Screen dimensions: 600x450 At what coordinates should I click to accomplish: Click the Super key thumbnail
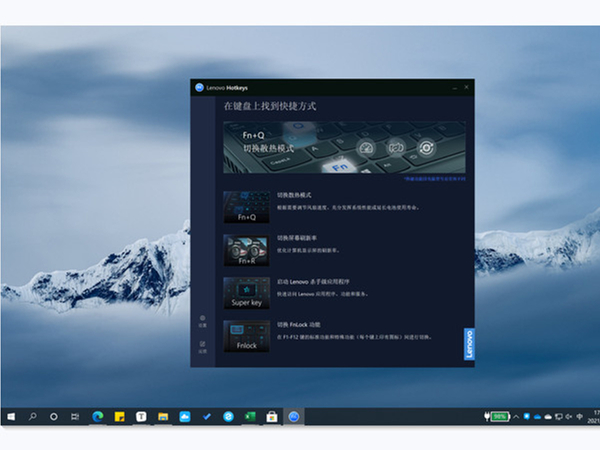point(246,292)
